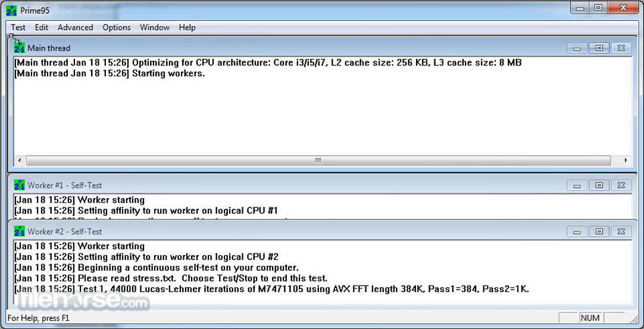Viewport: 644px width, 329px height.
Task: Maximize the Worker #2 window
Action: (599, 231)
